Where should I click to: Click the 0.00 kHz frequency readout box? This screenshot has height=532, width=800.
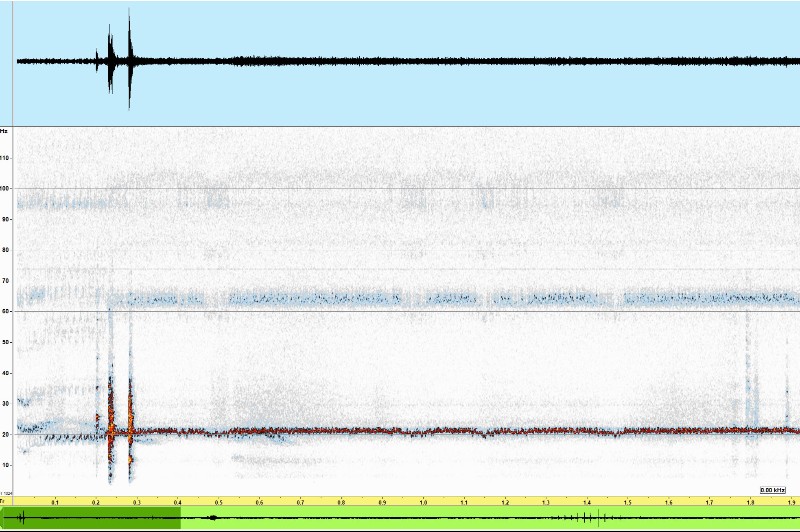pyautogui.click(x=772, y=489)
